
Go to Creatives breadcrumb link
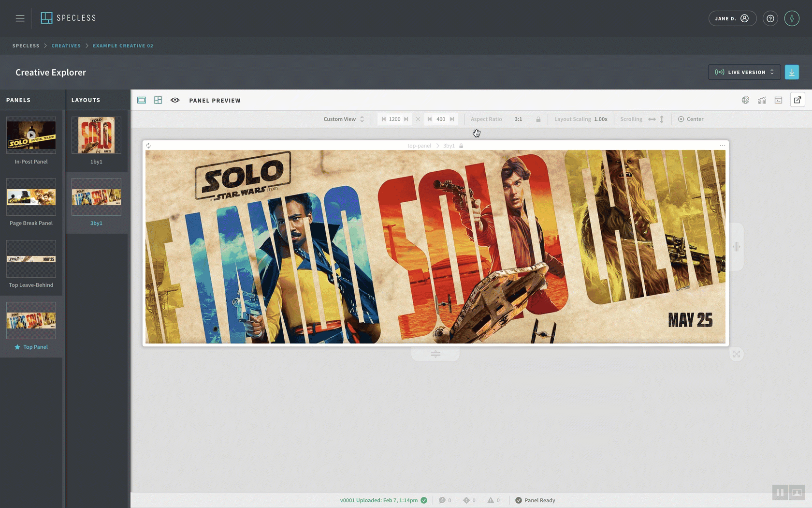(x=66, y=46)
